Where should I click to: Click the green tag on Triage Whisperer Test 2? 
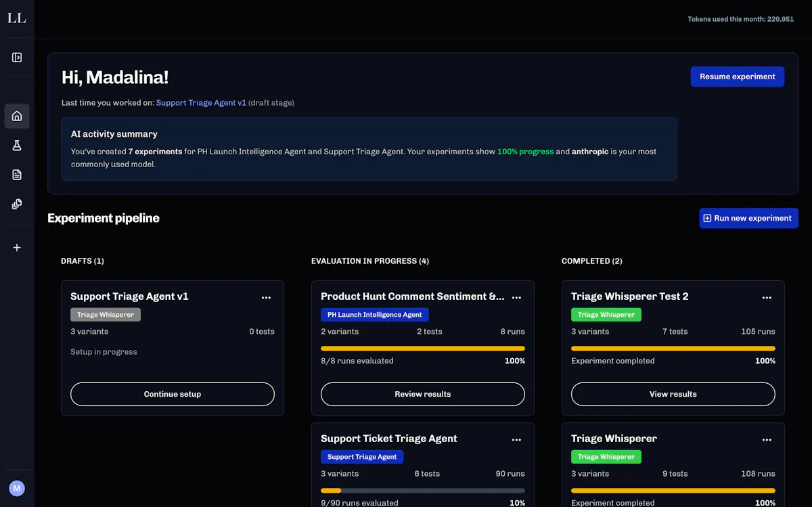coord(606,315)
